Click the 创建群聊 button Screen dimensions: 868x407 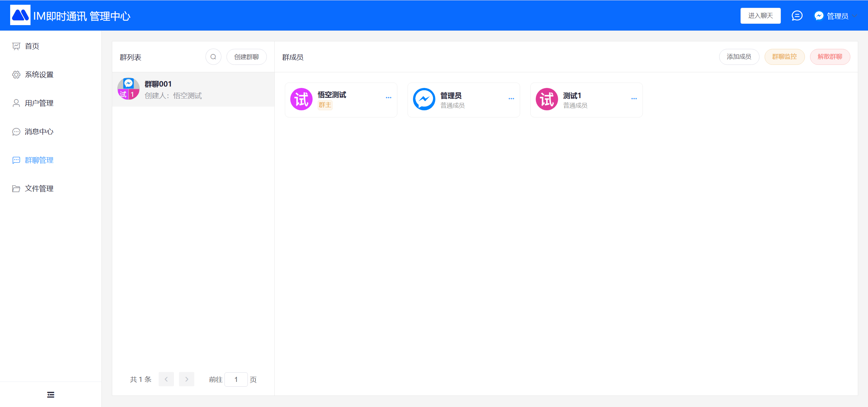246,57
